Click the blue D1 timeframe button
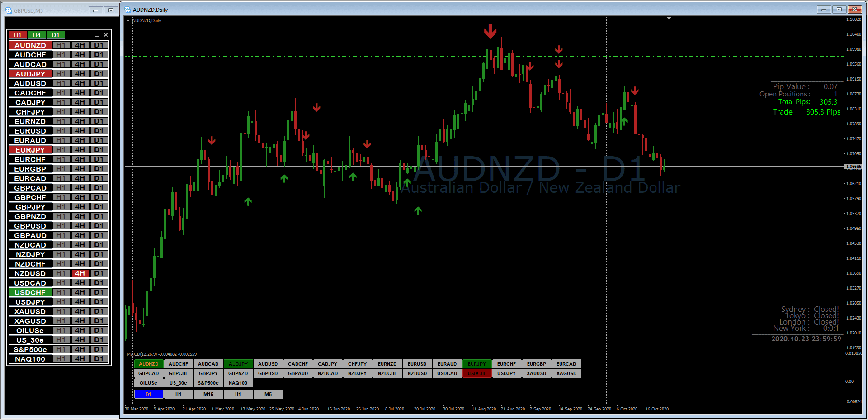 [149, 394]
